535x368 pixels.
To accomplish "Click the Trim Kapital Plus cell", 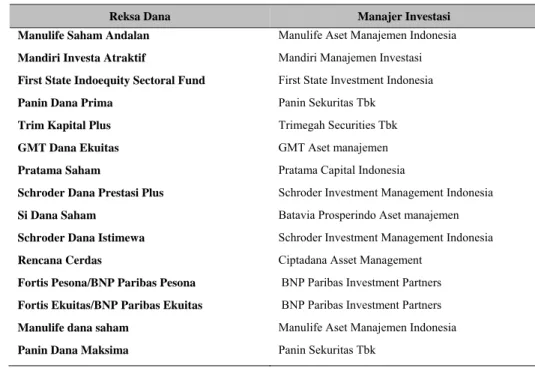I will (x=64, y=126).
